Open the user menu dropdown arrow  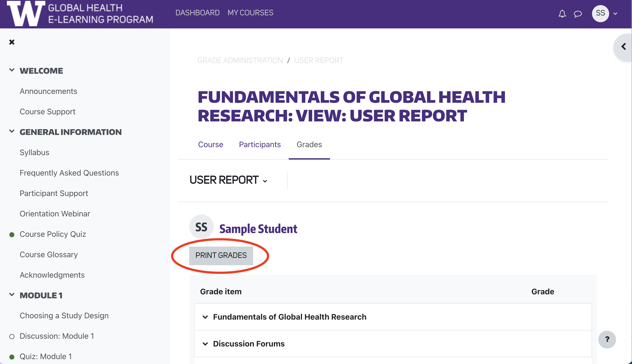[x=615, y=14]
